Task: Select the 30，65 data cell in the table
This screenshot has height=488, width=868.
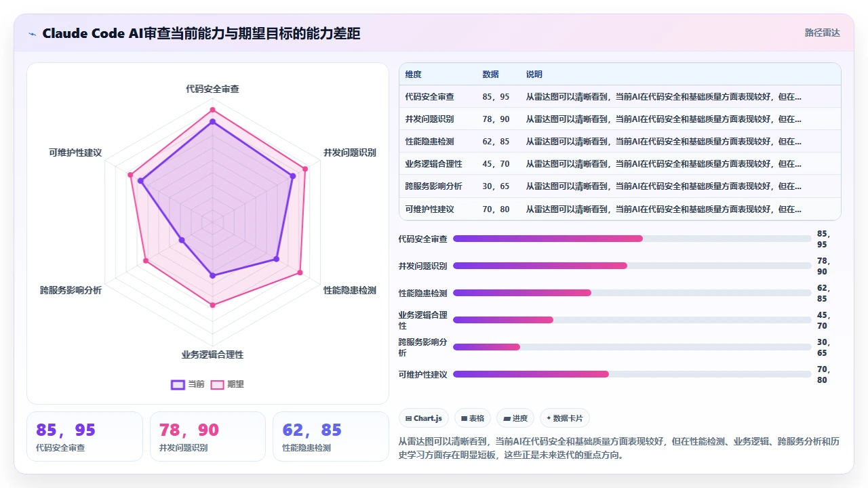Action: [496, 186]
